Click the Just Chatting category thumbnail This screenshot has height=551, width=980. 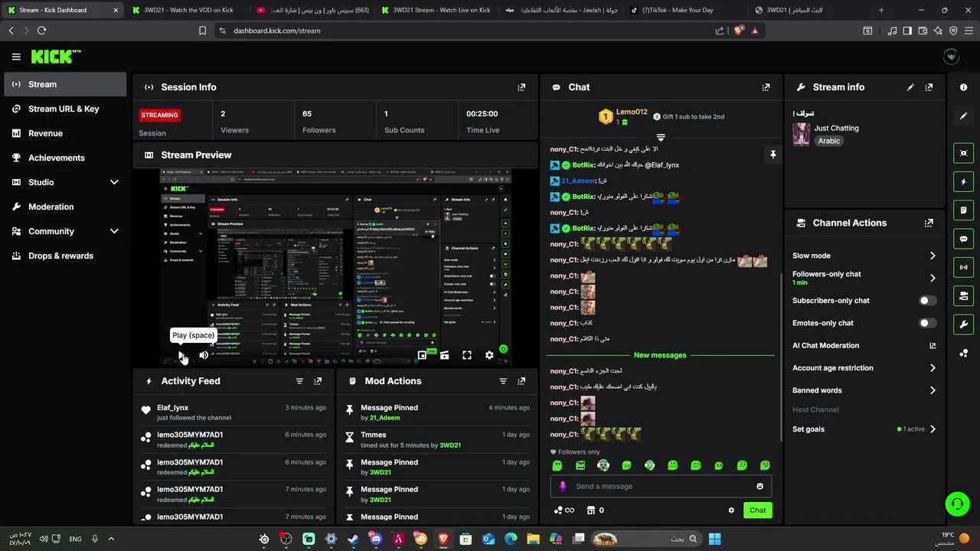802,134
